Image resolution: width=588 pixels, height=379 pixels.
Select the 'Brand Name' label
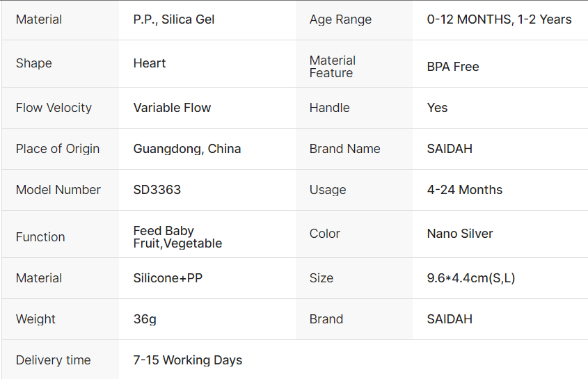point(345,149)
